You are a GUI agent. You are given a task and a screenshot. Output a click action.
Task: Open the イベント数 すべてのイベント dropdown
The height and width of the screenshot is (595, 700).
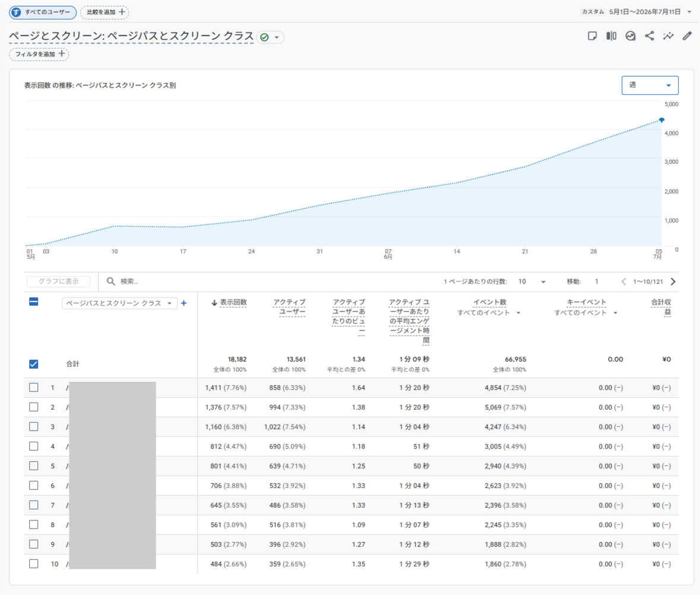coord(489,313)
